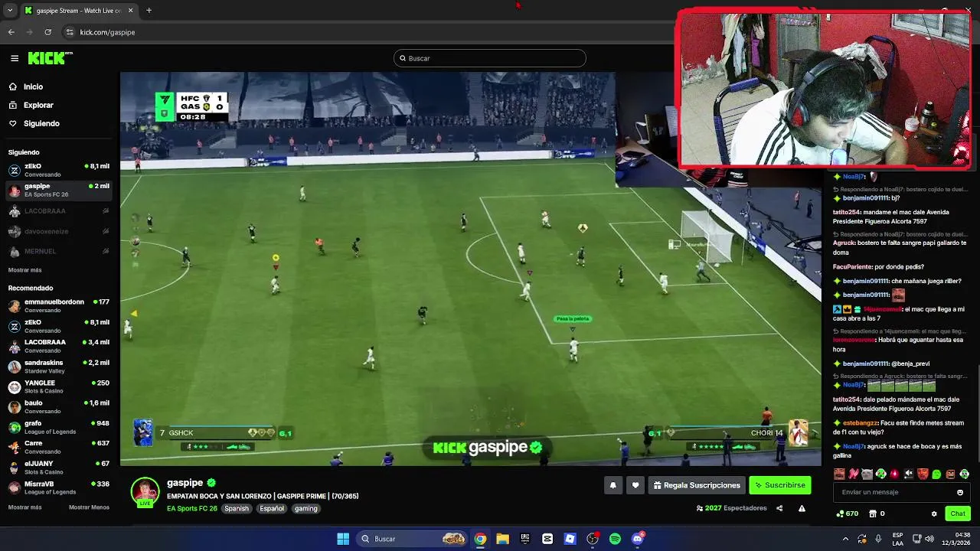Show hidden system tray icons
980x551 pixels.
click(845, 539)
